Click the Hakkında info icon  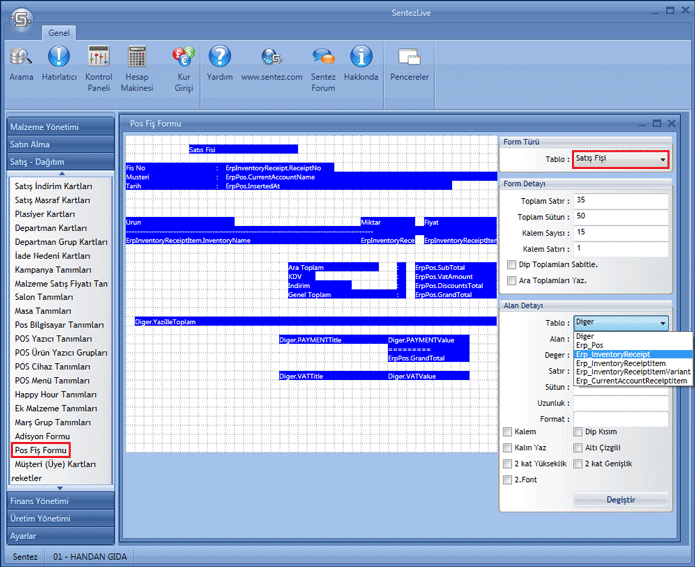tap(361, 58)
